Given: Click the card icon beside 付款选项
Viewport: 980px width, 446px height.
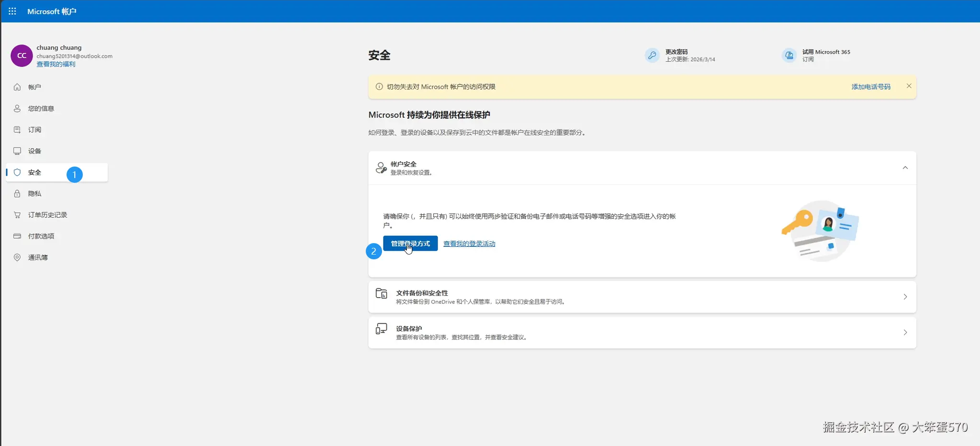Looking at the screenshot, I should pyautogui.click(x=17, y=236).
